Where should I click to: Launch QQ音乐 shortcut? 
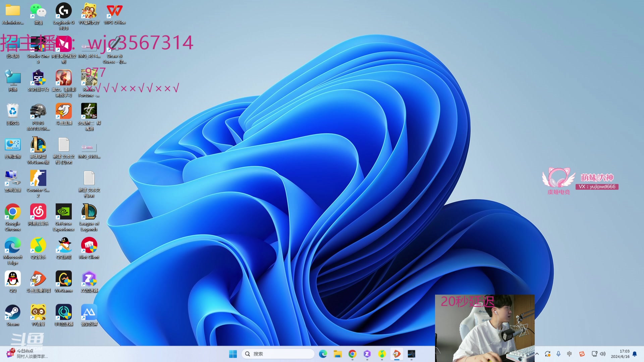click(x=38, y=248)
